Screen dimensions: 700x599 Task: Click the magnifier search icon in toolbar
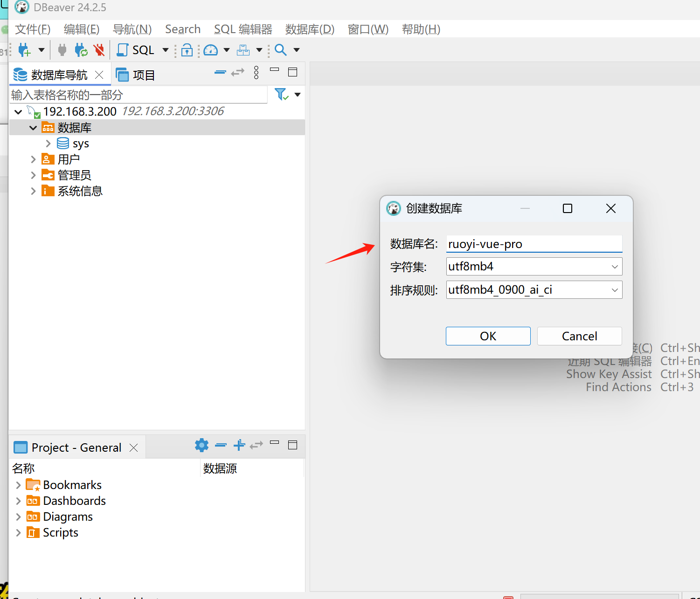click(x=281, y=50)
